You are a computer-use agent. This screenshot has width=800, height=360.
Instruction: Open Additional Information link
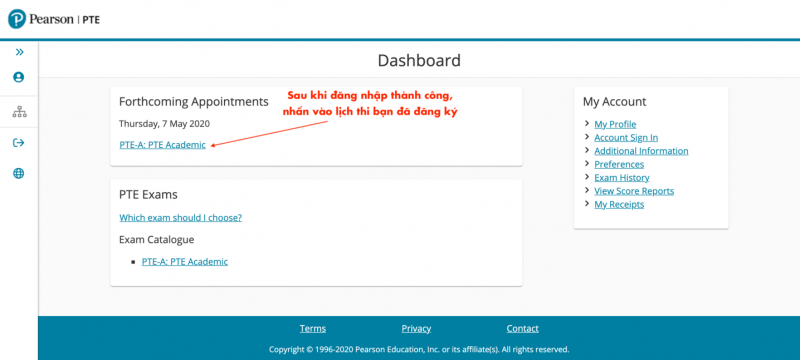641,151
